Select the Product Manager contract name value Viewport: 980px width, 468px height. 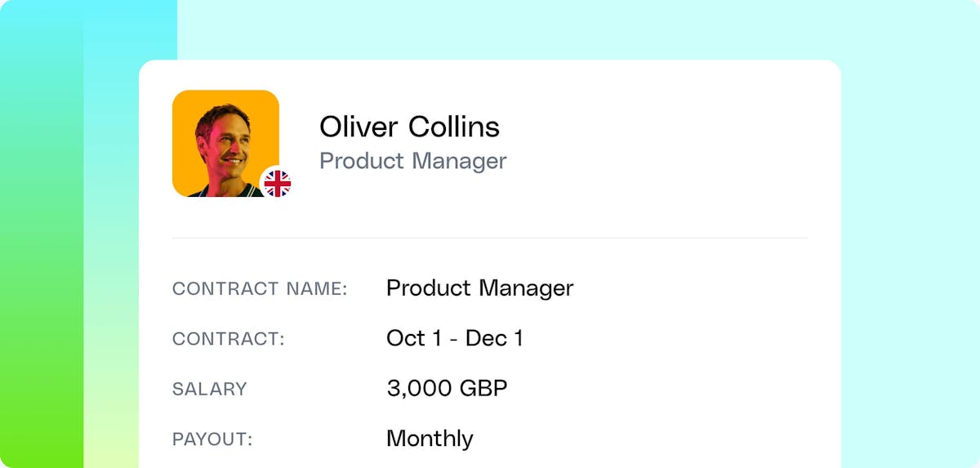[x=479, y=288]
